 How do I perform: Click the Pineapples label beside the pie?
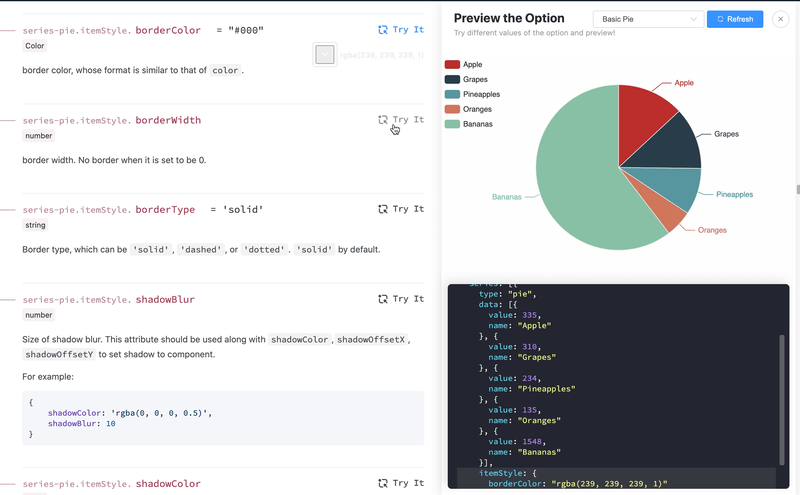(735, 194)
